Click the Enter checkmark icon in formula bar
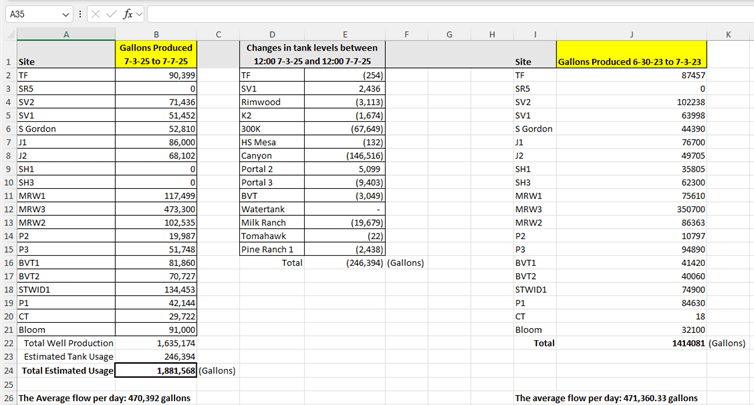The width and height of the screenshot is (754, 405). [x=111, y=15]
